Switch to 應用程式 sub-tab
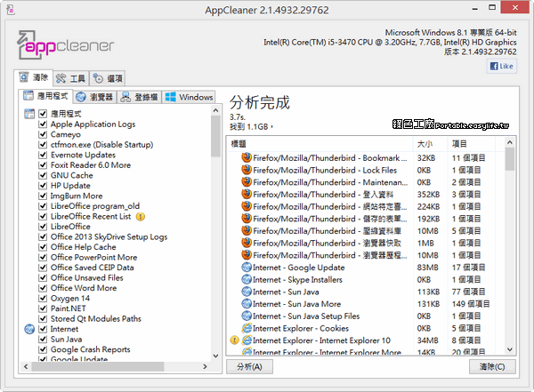534x392 pixels. click(45, 96)
